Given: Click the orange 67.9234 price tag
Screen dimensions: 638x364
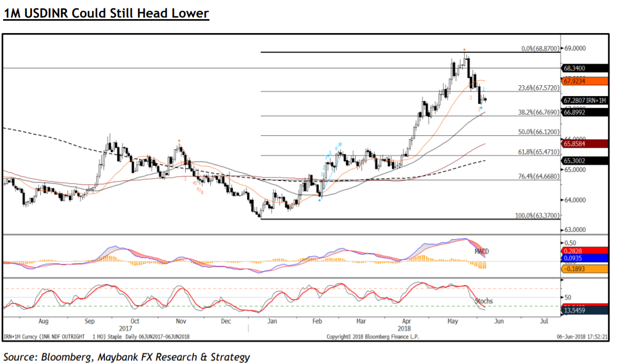Looking at the screenshot, I should pyautogui.click(x=585, y=81).
